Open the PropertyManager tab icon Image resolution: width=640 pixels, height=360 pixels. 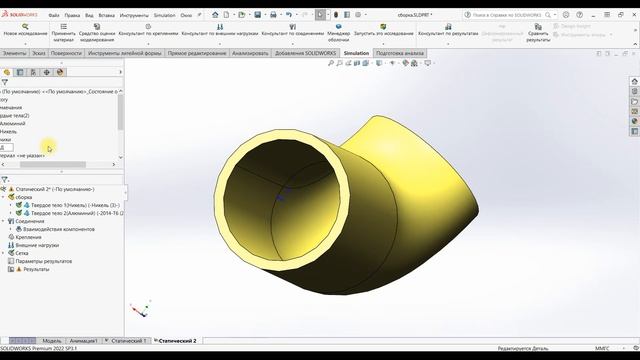20,72
